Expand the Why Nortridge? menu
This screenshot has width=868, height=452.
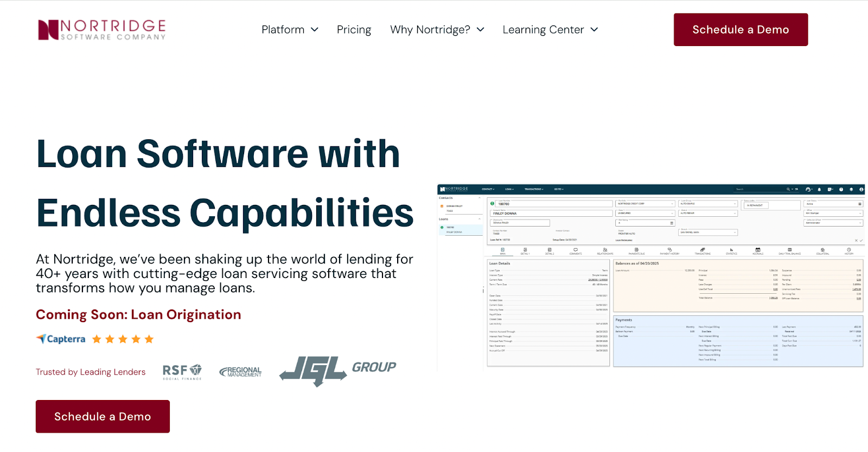[437, 30]
